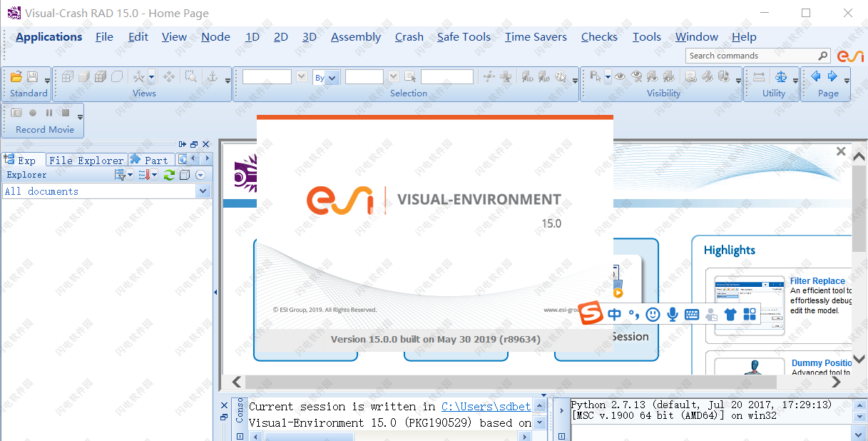Open the Time Savers menu

tap(536, 37)
